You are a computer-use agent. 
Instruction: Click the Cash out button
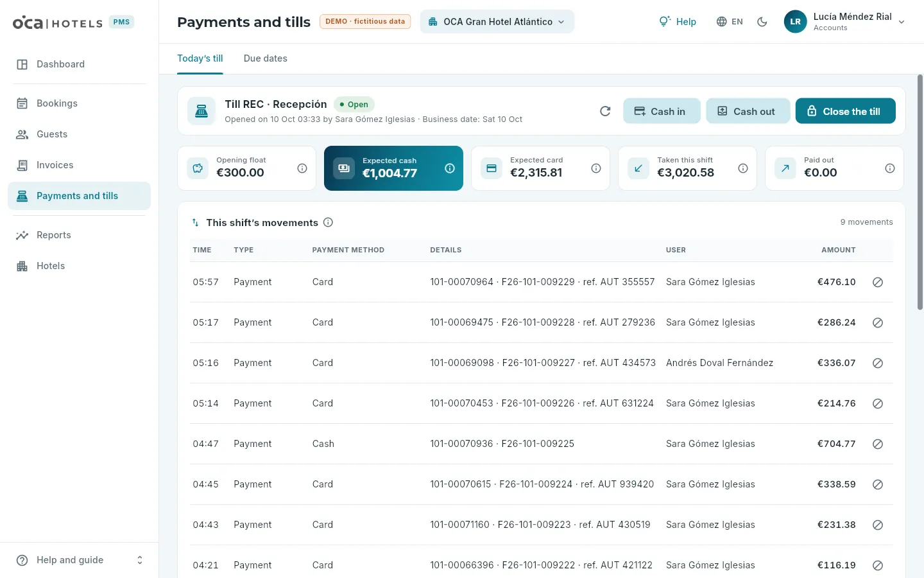tap(748, 111)
